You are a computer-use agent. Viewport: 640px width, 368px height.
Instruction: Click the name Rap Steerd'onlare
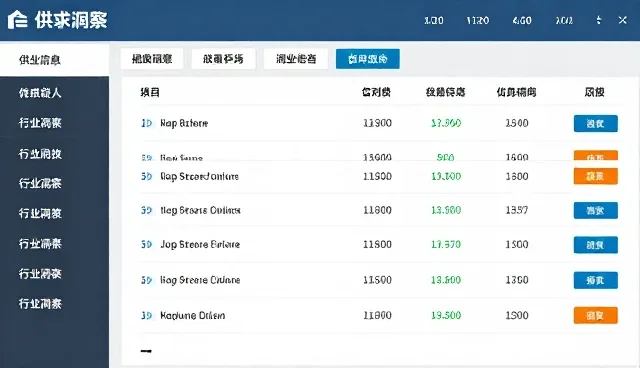click(x=199, y=177)
